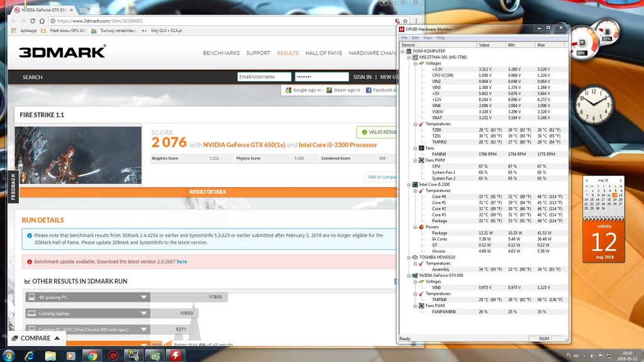This screenshot has height=362, width=644.
Task: Collapse the Intel Core i5 2300 node
Action: 409,184
